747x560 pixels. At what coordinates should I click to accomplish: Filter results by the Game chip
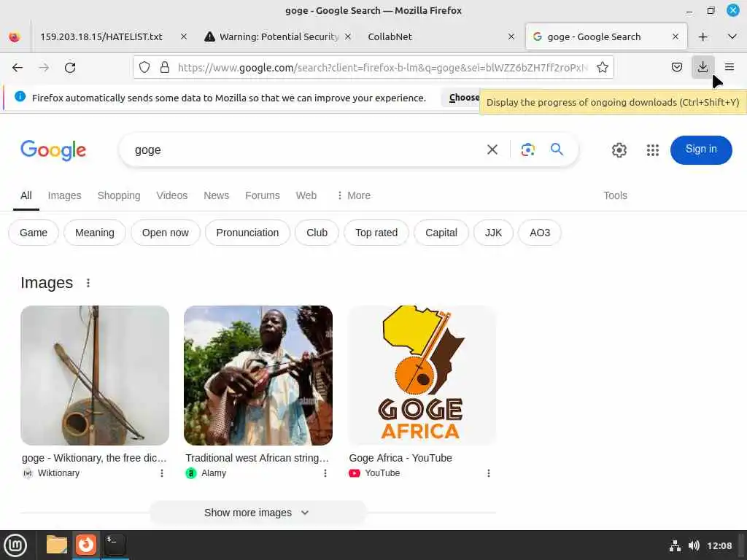pyautogui.click(x=34, y=233)
